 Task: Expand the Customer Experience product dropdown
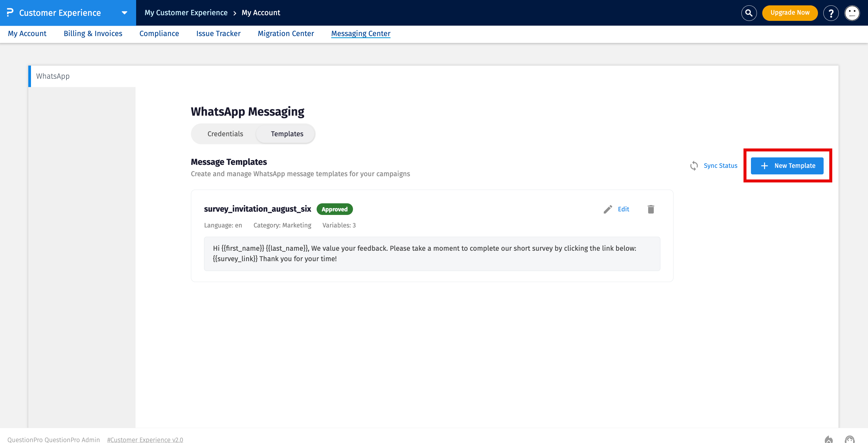[124, 13]
